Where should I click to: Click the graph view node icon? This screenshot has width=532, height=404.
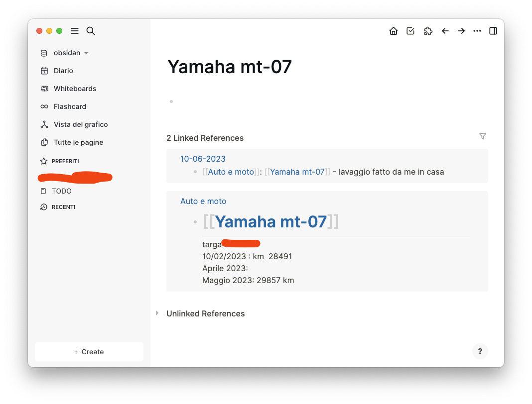44,124
